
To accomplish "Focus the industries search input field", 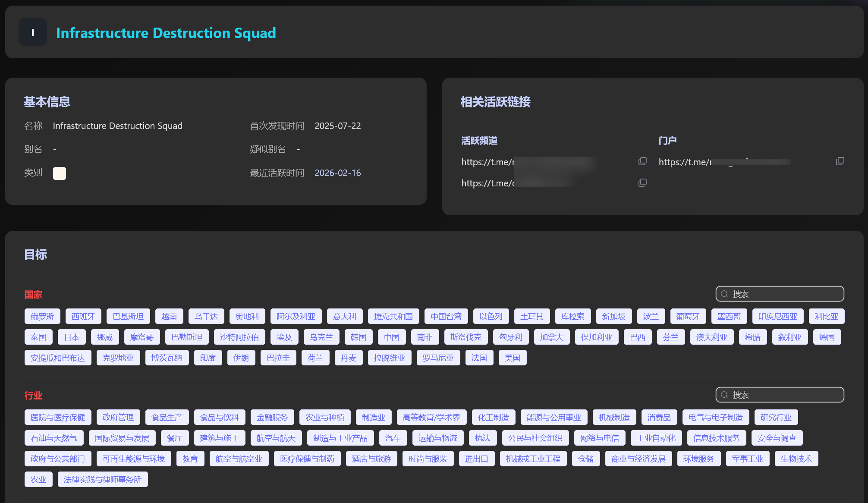I will [785, 395].
